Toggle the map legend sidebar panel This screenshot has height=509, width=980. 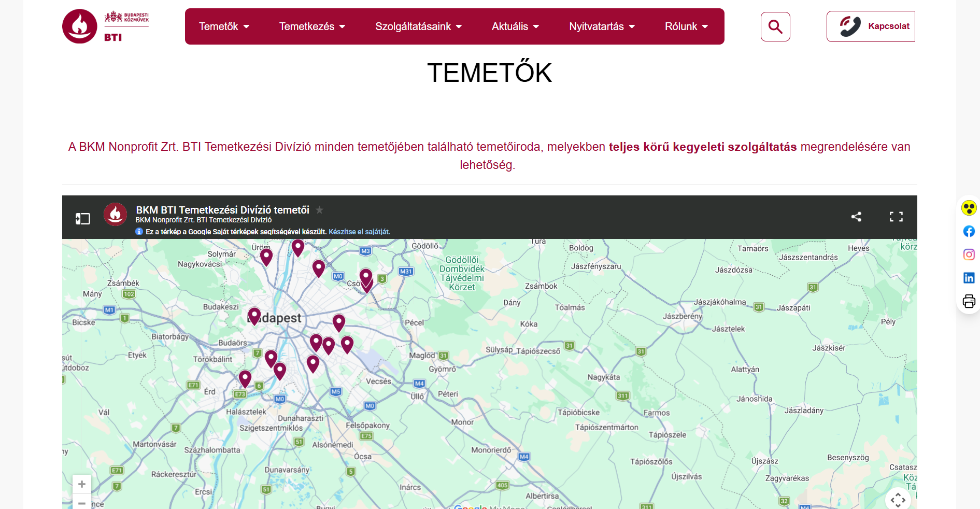82,218
